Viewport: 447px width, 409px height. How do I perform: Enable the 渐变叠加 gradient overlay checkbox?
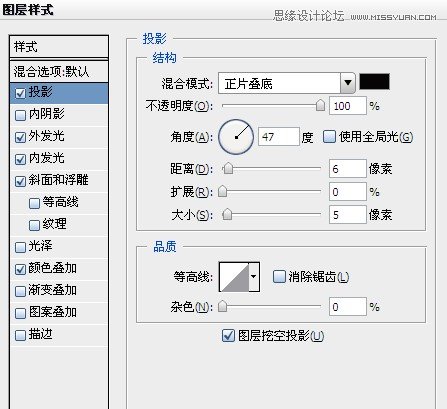pyautogui.click(x=20, y=291)
